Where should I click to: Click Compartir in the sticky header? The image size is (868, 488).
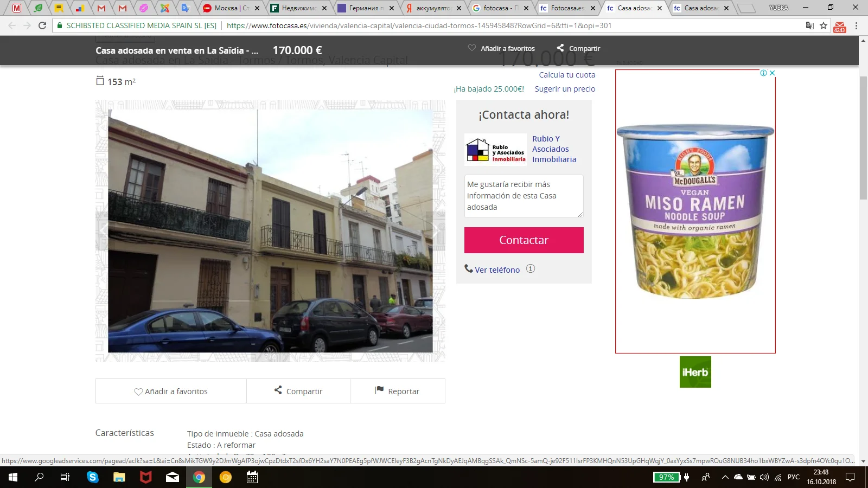point(584,48)
